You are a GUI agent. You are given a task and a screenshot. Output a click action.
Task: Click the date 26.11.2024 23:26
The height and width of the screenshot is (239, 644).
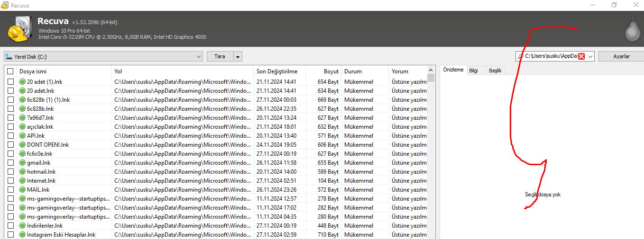tap(276, 190)
